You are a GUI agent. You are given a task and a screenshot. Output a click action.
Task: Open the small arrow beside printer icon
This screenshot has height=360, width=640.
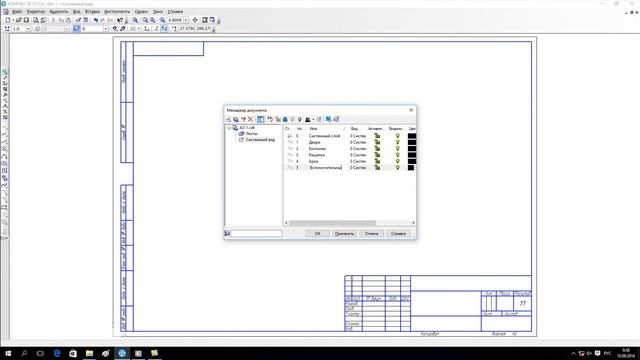pos(313,119)
